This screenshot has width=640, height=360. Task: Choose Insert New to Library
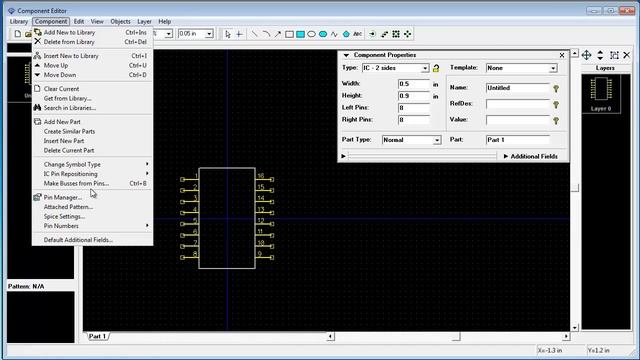click(92, 56)
